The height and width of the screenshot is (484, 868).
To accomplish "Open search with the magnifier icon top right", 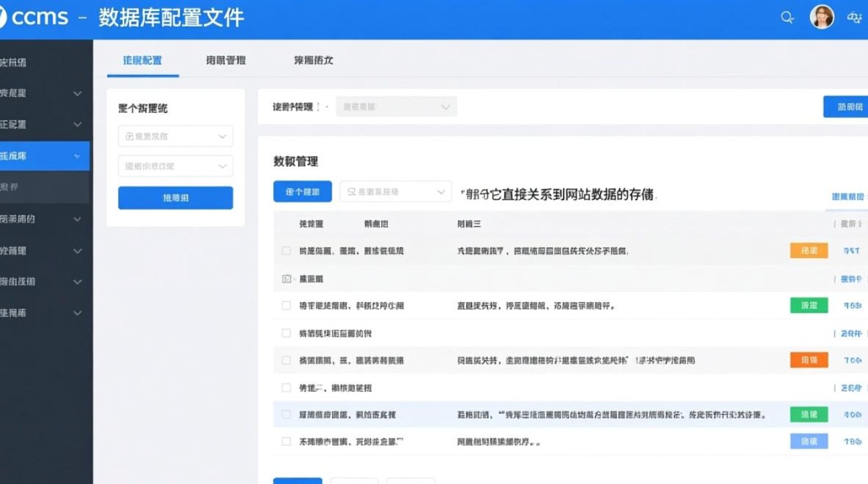I will [787, 17].
